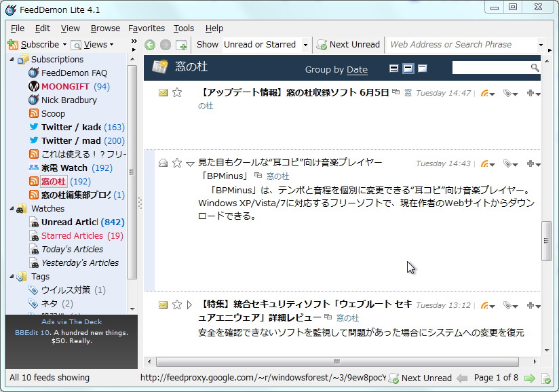Viewport: 559px width, 392px height.
Task: Select the ウイルス対策 tag
Action: pyautogui.click(x=67, y=290)
